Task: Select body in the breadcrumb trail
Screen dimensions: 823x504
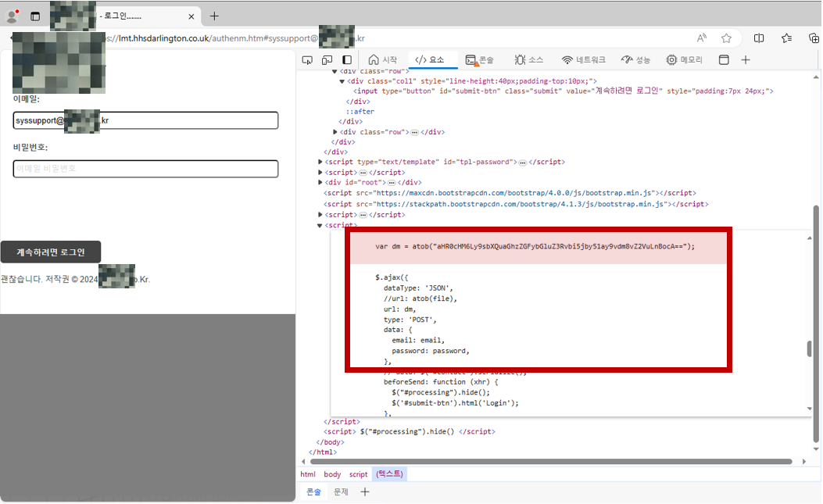Action: pos(332,474)
